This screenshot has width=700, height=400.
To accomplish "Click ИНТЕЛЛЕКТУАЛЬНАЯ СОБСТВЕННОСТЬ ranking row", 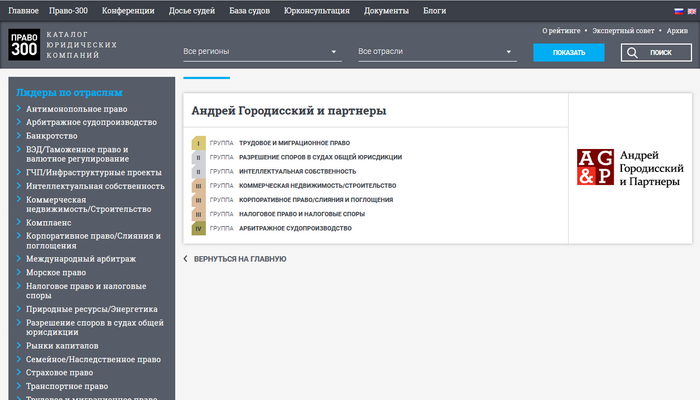I will 298,172.
